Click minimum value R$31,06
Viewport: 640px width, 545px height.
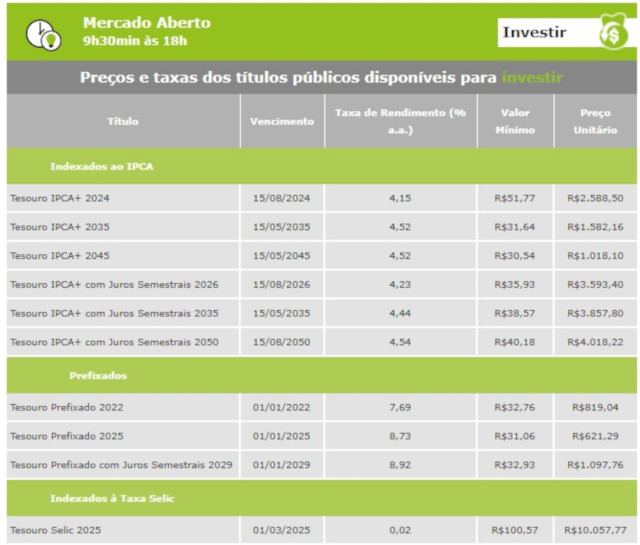click(x=515, y=436)
